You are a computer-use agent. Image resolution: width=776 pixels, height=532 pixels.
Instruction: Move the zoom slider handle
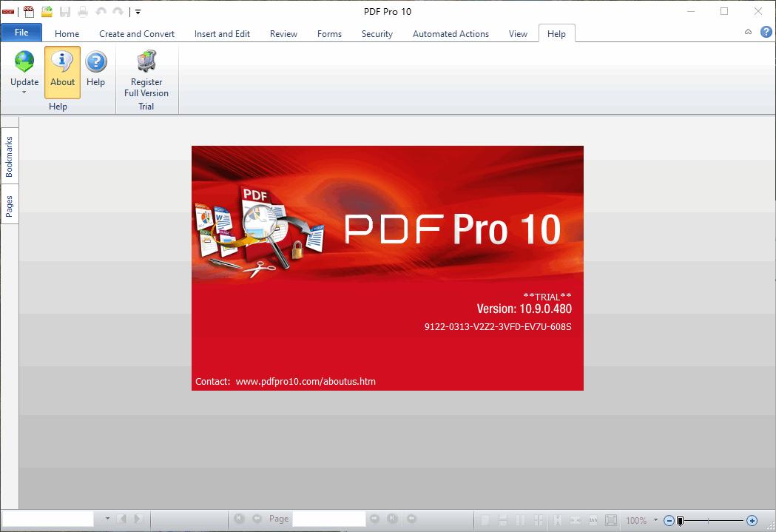(x=680, y=521)
